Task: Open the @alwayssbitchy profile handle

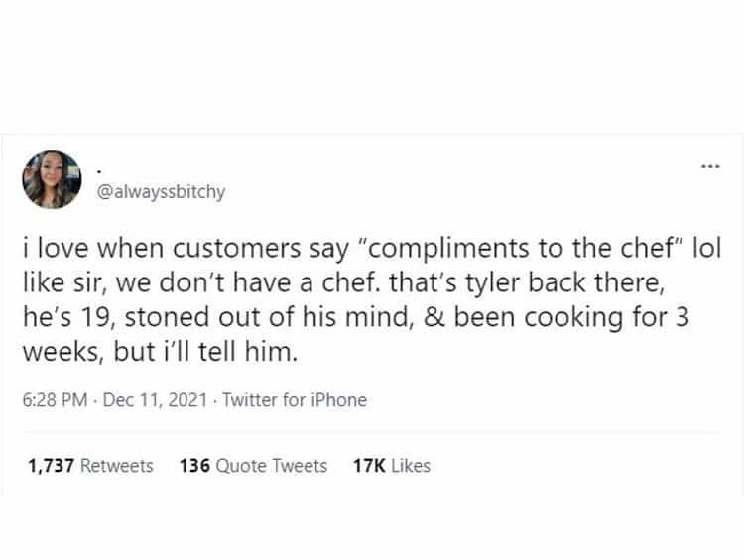Action: click(161, 191)
